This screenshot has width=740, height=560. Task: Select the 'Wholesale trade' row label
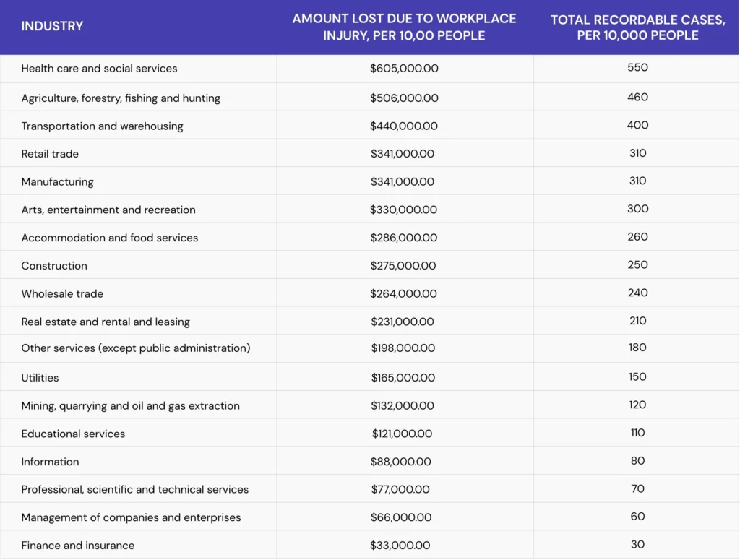click(62, 294)
